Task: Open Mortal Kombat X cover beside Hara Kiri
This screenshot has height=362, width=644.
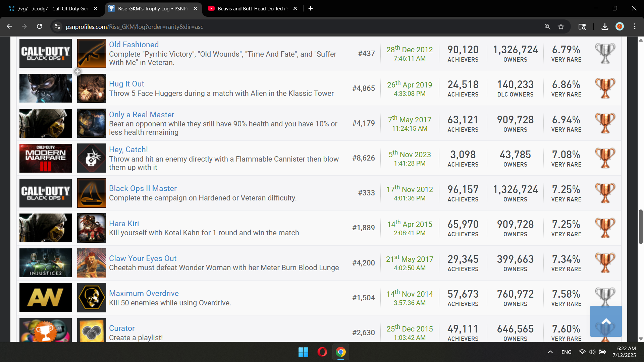Action: coord(46,228)
